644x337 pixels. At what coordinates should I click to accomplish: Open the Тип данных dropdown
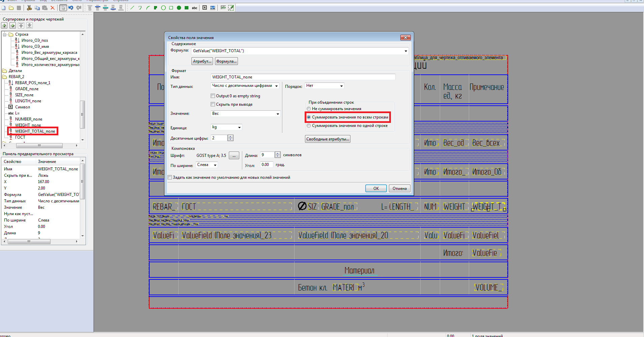pos(276,86)
